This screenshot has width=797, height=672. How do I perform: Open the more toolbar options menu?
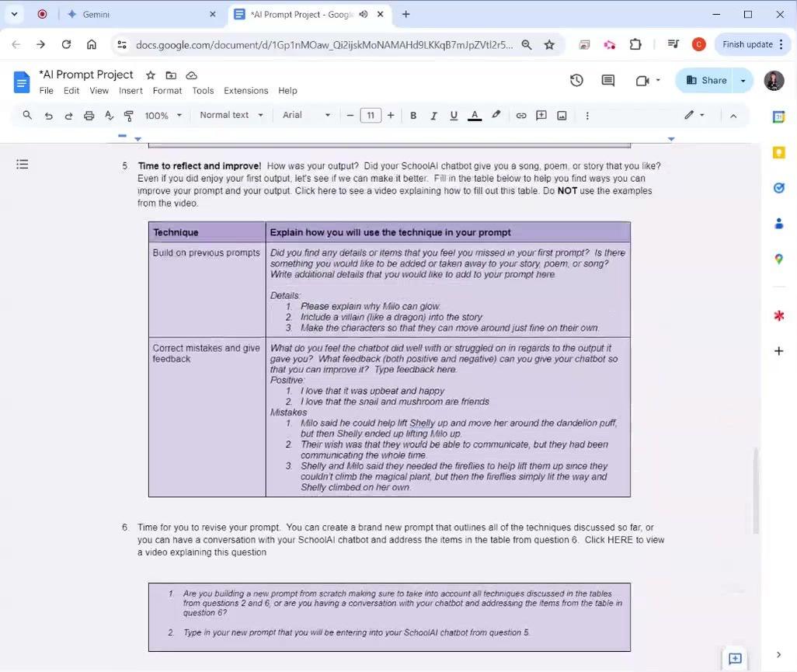click(587, 116)
